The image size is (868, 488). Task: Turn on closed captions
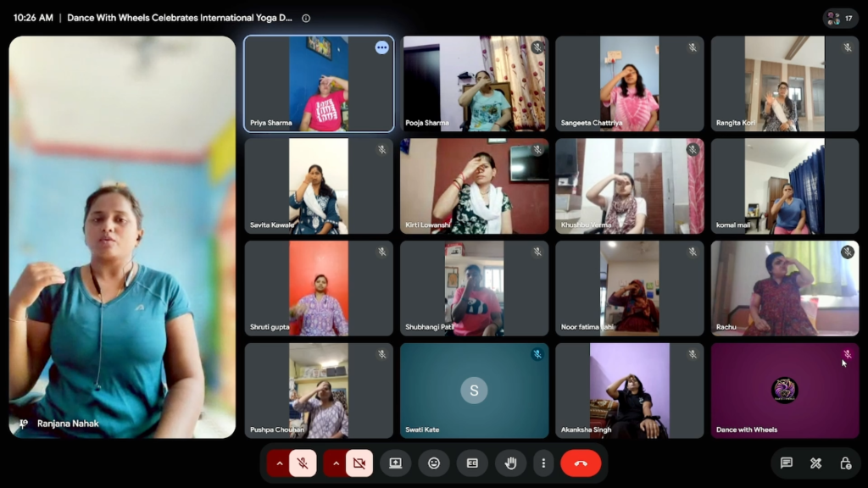[472, 463]
